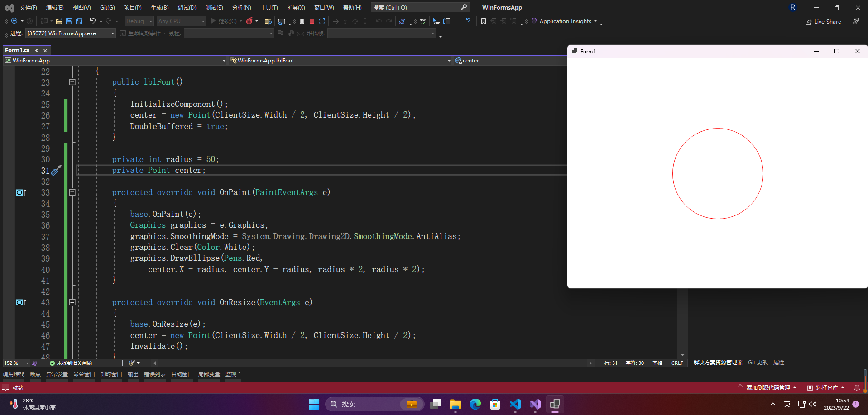868x415 pixels.
Task: Click the screwdriver quick actions icon on line 31
Action: [56, 171]
